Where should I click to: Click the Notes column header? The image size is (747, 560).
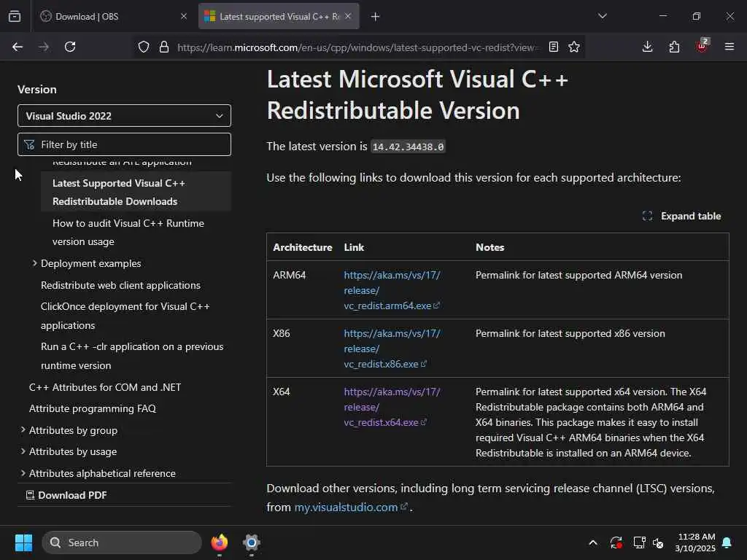pyautogui.click(x=489, y=247)
